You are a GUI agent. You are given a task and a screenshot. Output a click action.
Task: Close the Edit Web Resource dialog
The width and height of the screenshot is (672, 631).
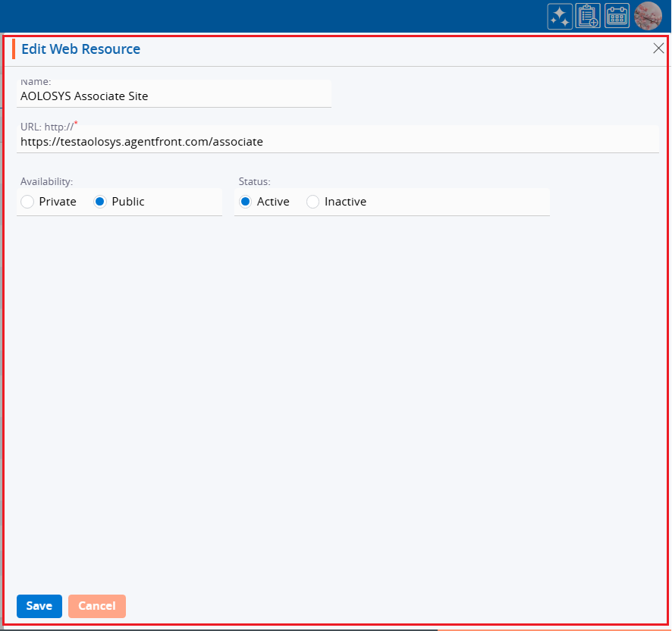658,49
